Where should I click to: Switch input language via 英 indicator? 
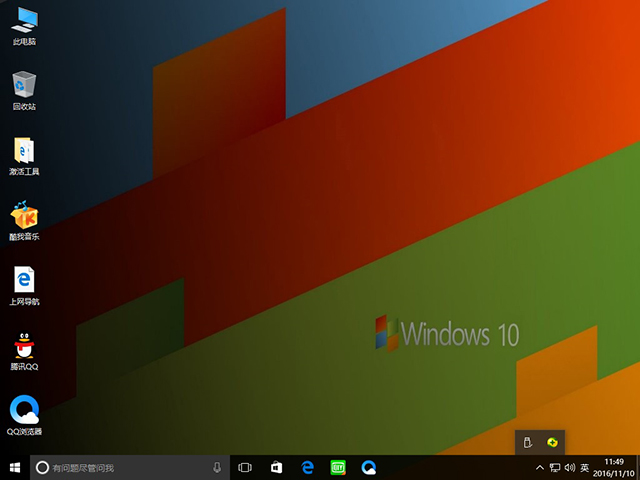coord(584,467)
